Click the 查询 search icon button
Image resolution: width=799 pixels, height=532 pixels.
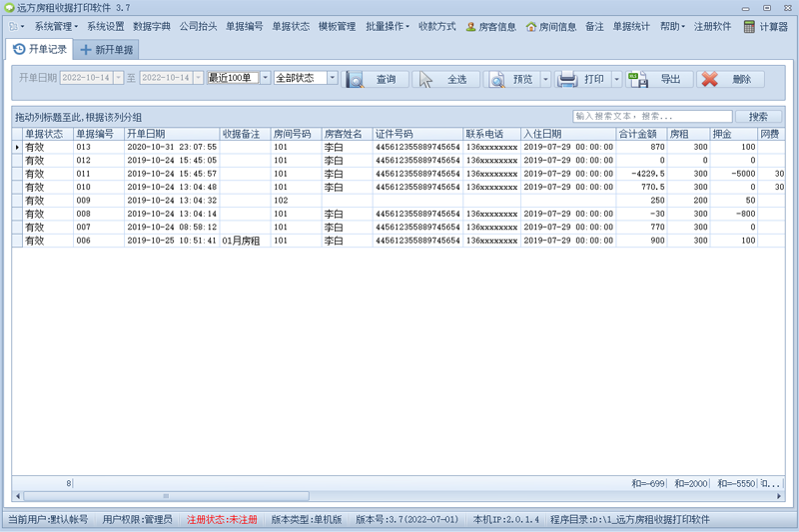pos(355,80)
